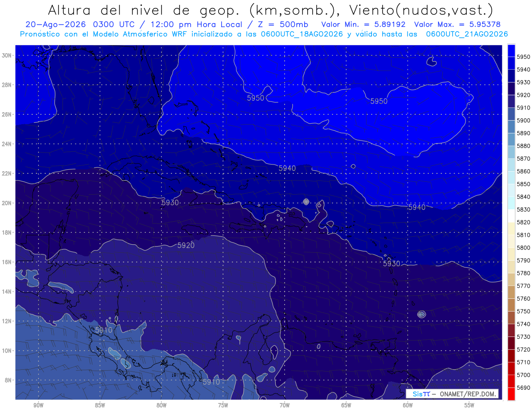This screenshot has height=411, width=532.
Task: Pick the legend swatch between 5930 and 5940
Action: tap(511, 76)
